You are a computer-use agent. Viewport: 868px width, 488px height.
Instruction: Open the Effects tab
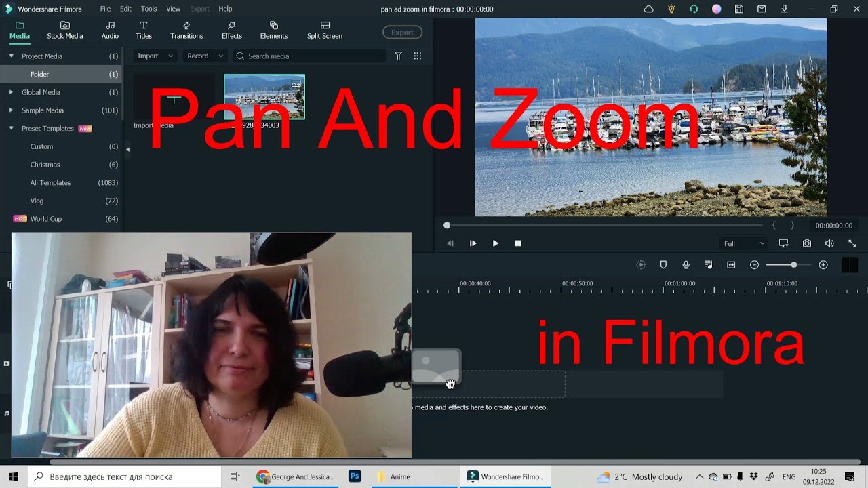[x=232, y=30]
